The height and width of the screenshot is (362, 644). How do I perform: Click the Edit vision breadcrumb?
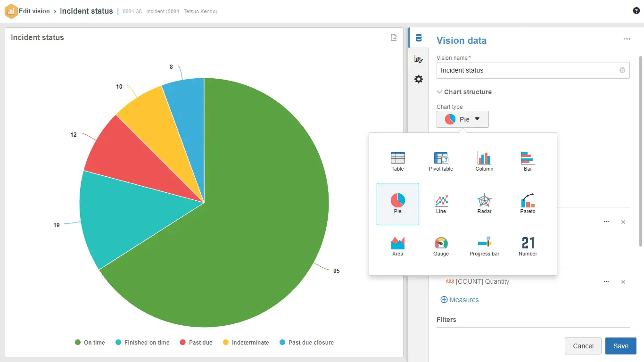[x=32, y=11]
